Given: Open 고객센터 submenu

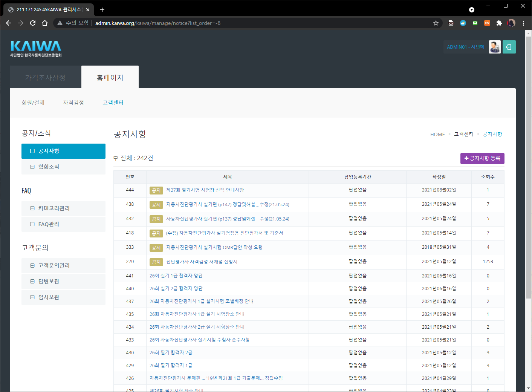Looking at the screenshot, I should coord(113,103).
